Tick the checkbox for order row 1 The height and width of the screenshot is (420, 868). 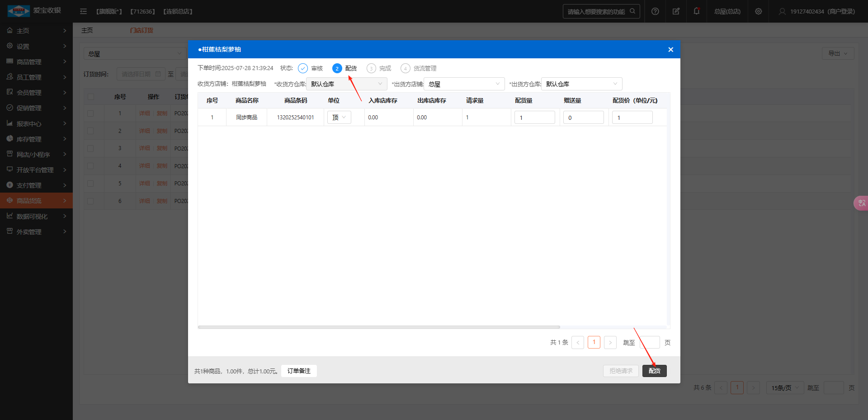coord(91,113)
